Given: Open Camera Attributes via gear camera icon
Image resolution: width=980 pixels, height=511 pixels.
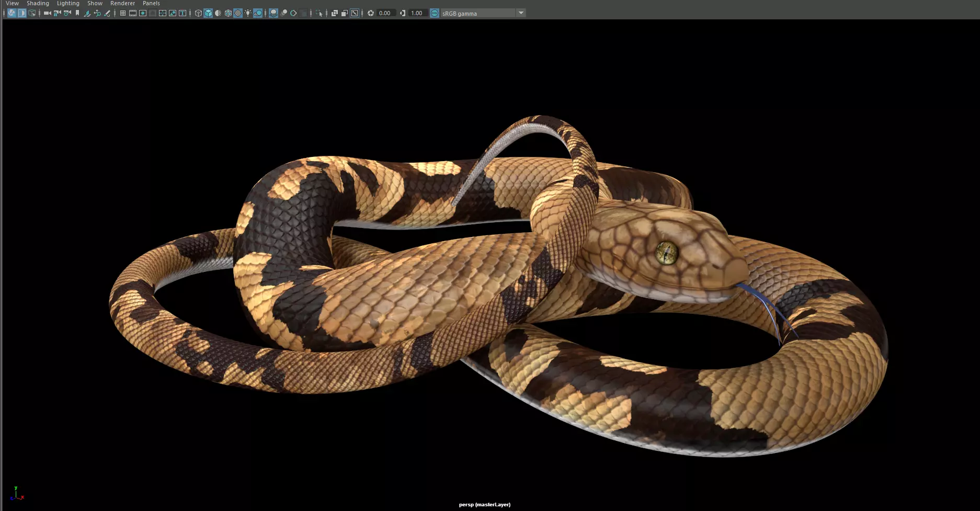Looking at the screenshot, I should [67, 13].
